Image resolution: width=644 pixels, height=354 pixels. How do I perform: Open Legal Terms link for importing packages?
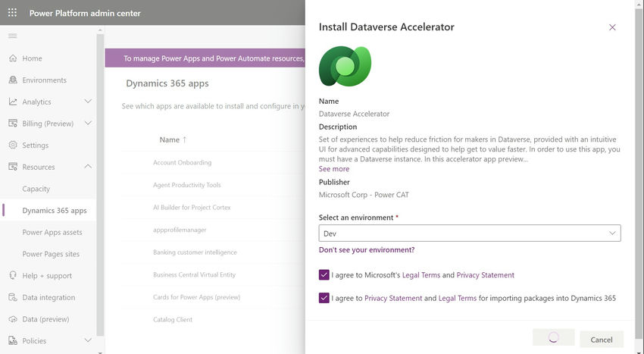[458, 298]
